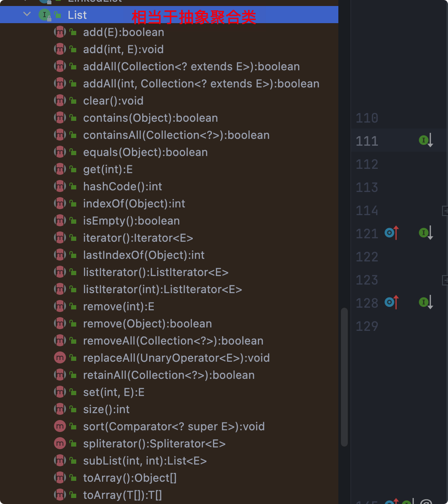
Task: Select replaceAll(UnaryOperator<E>):void method
Action: pos(176,358)
